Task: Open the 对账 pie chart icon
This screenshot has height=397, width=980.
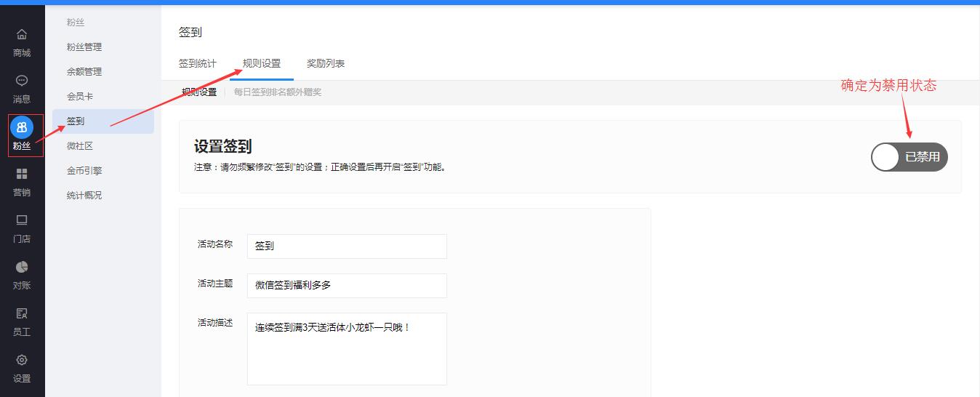Action: (x=22, y=267)
